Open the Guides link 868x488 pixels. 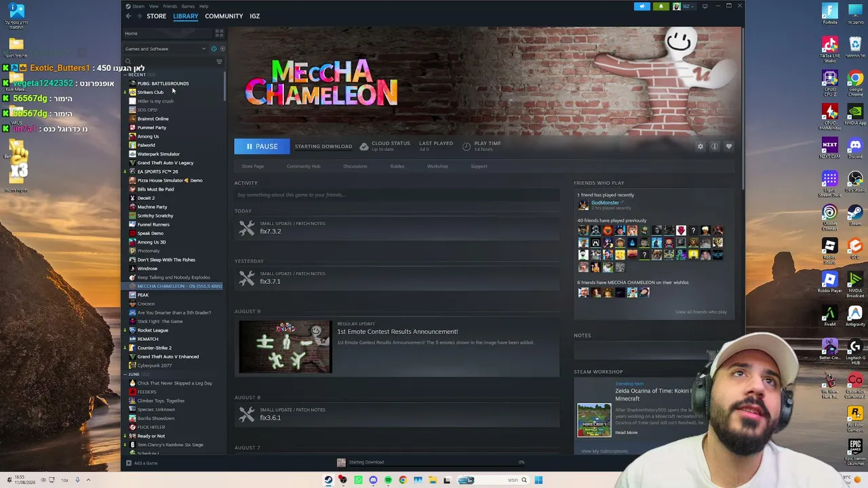pos(397,166)
